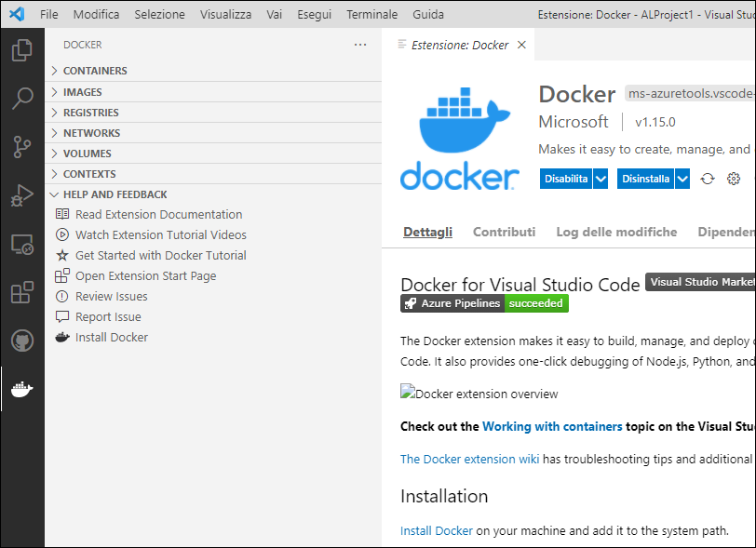Viewport: 756px width, 548px height.
Task: Expand the IMAGES section
Action: click(213, 91)
